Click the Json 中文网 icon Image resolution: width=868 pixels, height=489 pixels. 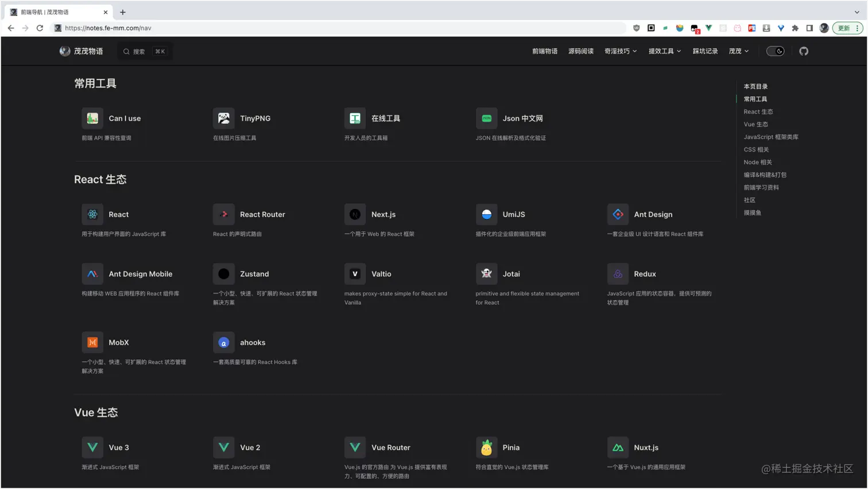(487, 118)
